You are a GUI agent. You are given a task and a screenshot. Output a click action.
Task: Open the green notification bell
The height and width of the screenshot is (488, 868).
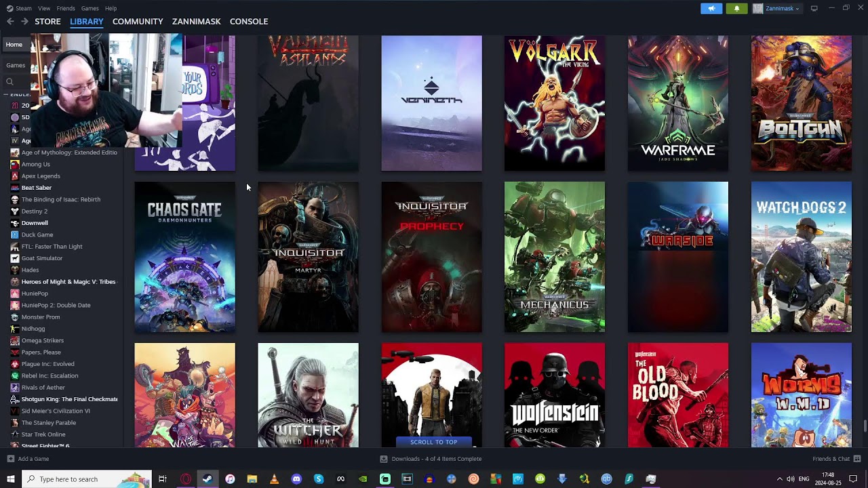[737, 8]
